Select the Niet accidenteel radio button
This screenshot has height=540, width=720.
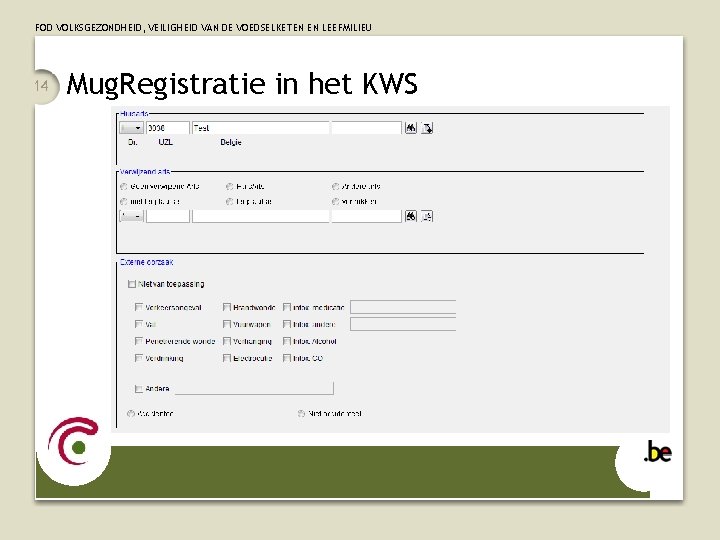pyautogui.click(x=301, y=414)
